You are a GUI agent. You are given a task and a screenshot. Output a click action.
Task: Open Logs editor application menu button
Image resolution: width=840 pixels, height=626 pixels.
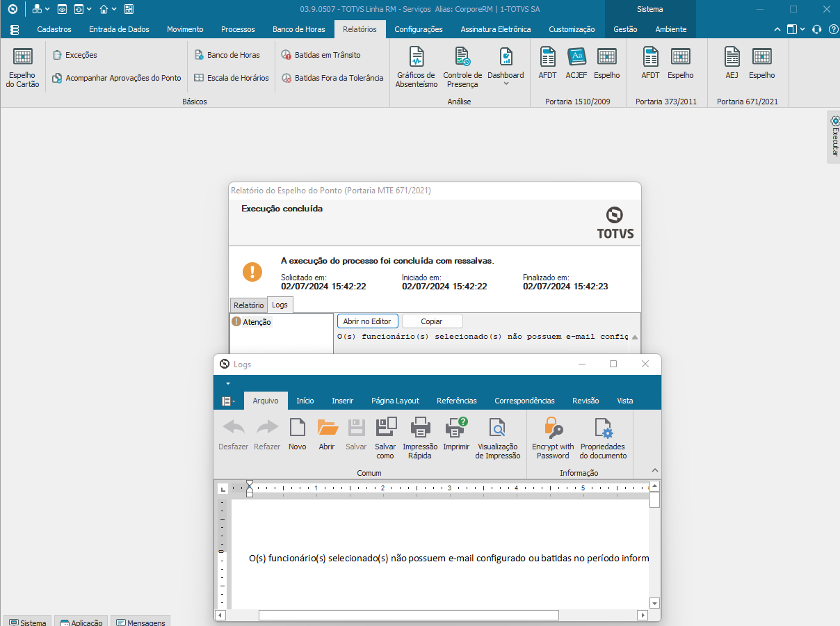pos(228,401)
